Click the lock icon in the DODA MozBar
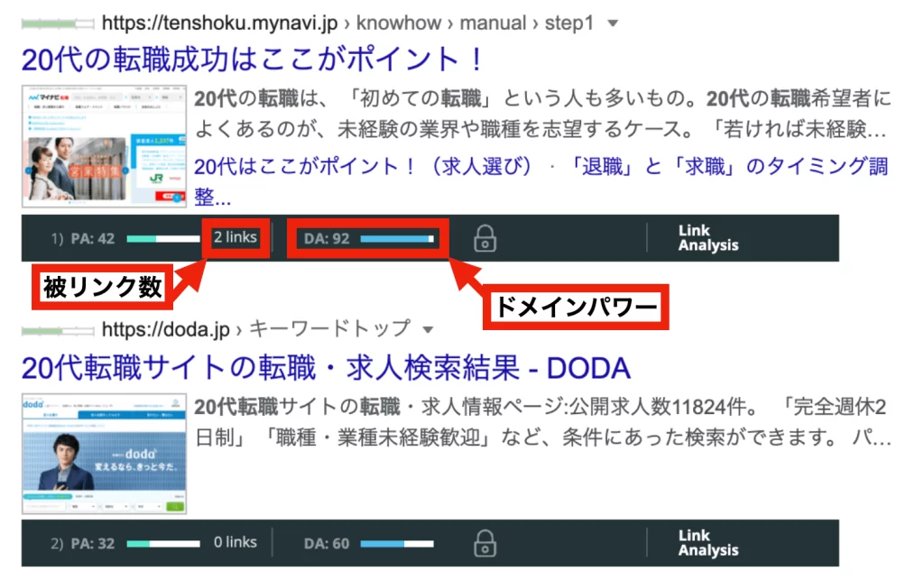This screenshot has height=580, width=924. (485, 544)
